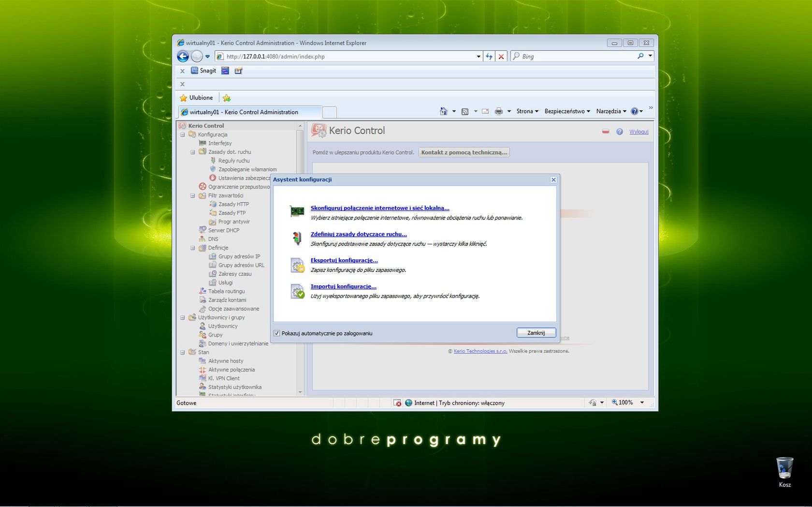The width and height of the screenshot is (812, 507).
Task: Uncheck Pokazuj automatycznie po zalogowaniu
Action: point(277,333)
